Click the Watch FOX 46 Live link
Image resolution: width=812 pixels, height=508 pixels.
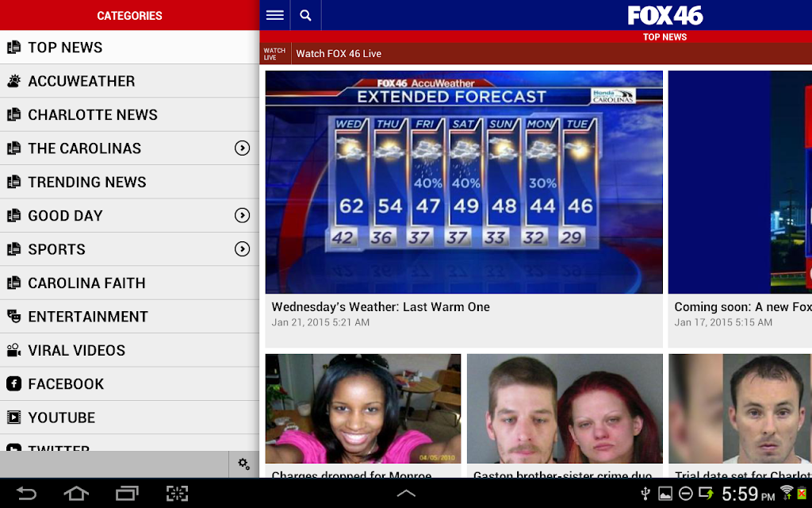tap(339, 53)
